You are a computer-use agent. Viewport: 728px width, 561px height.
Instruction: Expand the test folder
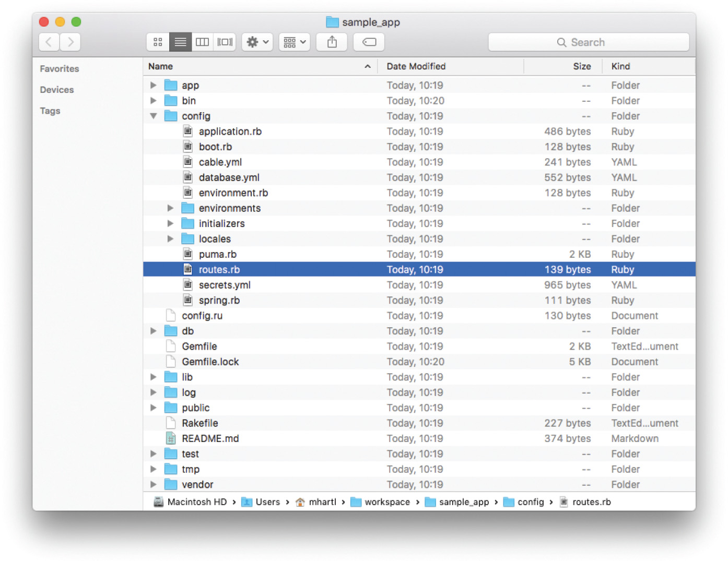pos(153,453)
